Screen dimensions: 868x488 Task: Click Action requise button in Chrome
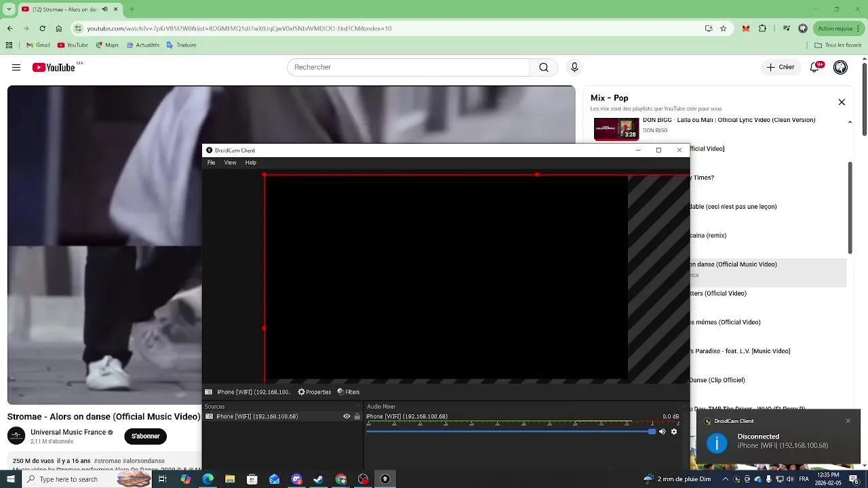[x=837, y=28]
